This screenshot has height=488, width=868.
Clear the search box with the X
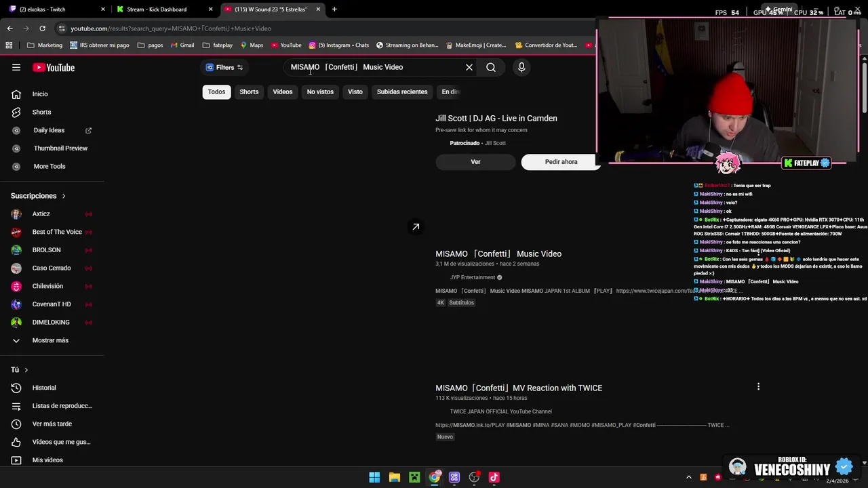(469, 67)
